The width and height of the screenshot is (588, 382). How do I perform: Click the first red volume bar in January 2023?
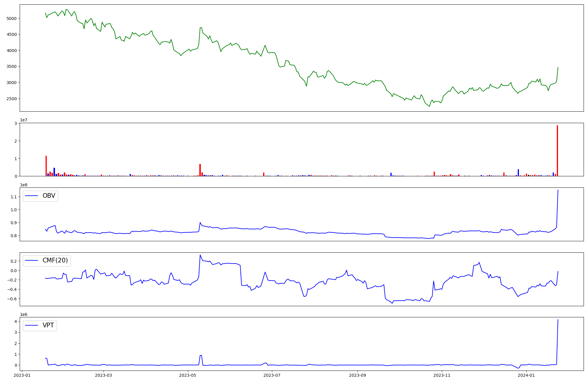tap(46, 166)
